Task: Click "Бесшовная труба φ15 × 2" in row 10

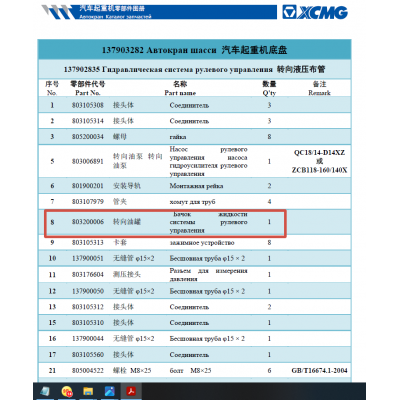Action: pos(207,258)
